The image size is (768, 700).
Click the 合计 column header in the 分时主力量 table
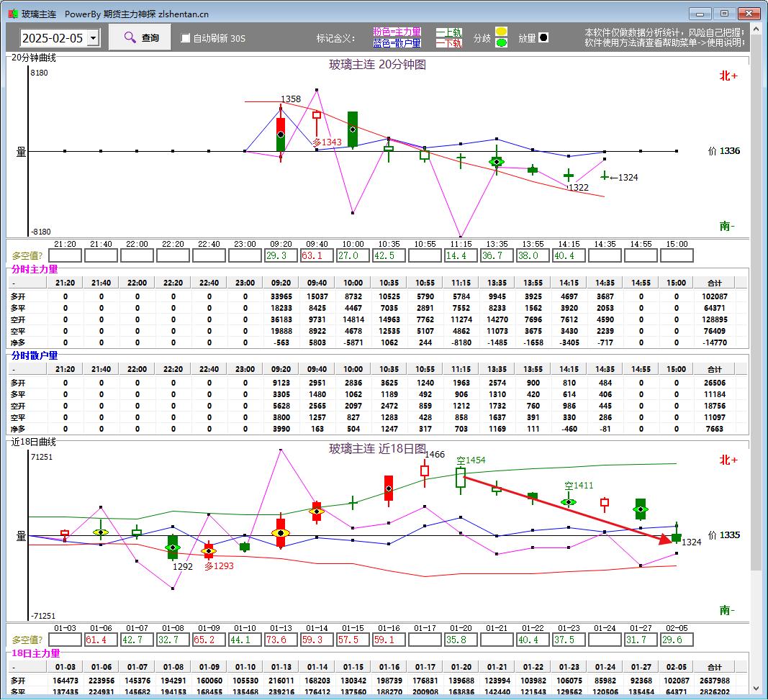(x=713, y=283)
